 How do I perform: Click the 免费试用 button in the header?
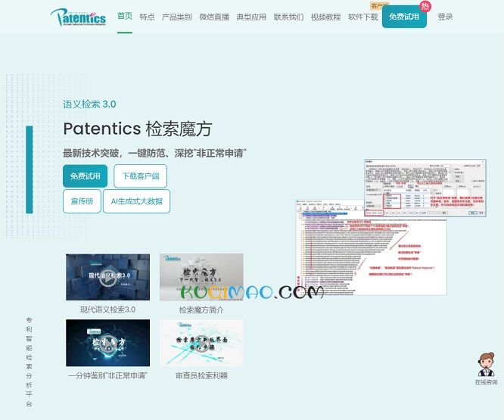[x=404, y=17]
